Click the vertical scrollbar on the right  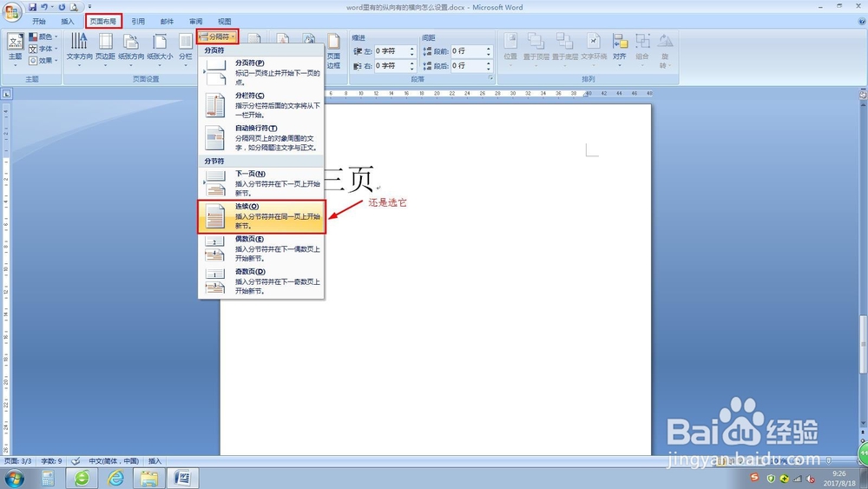click(x=863, y=343)
